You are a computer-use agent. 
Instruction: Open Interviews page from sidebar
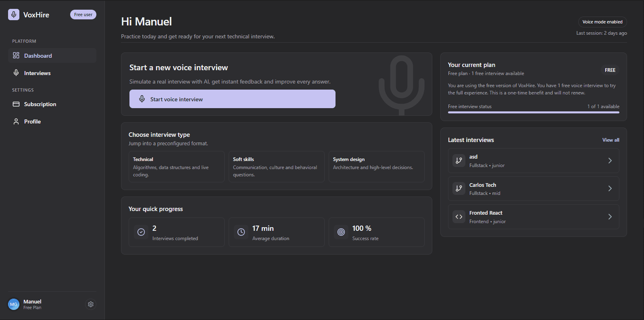pyautogui.click(x=52, y=73)
